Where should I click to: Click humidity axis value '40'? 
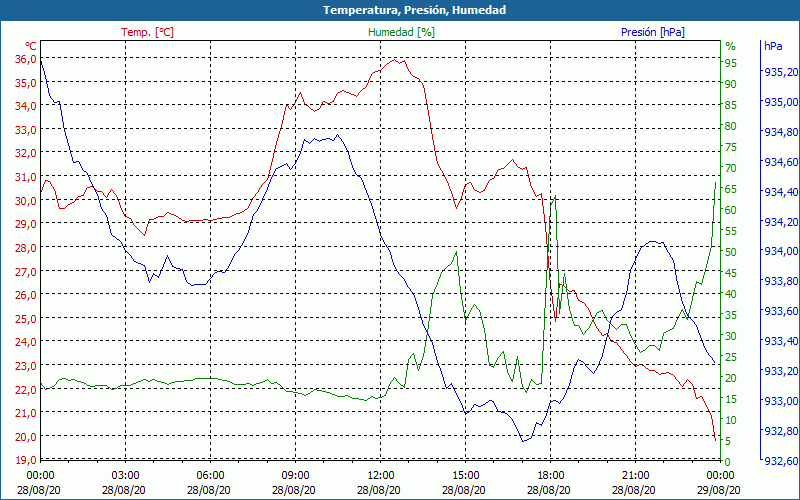(x=731, y=294)
